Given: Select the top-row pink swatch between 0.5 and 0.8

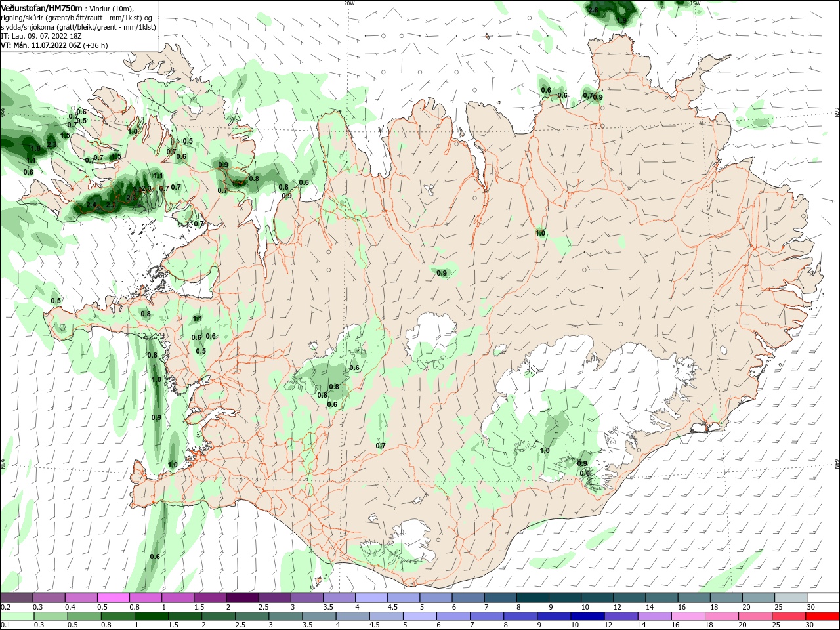Looking at the screenshot, I should coord(113,598).
